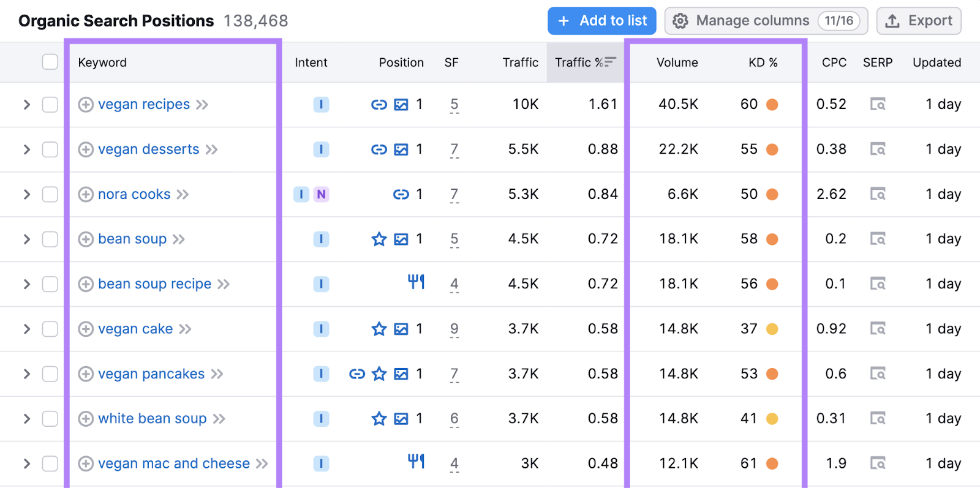Add 'bean soup' via its plus icon
The height and width of the screenshot is (488, 980).
click(86, 239)
